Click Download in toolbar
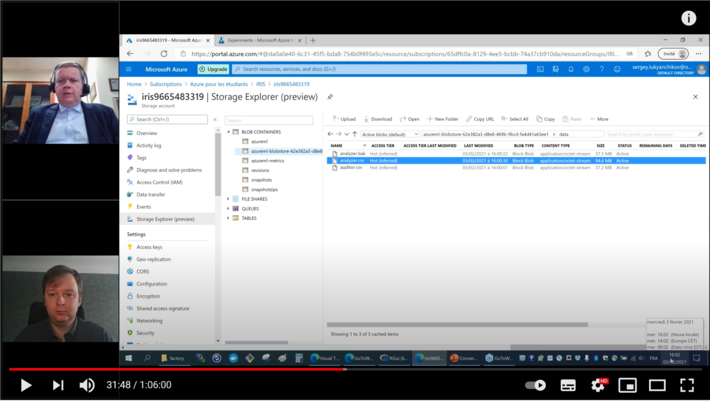 click(x=378, y=119)
